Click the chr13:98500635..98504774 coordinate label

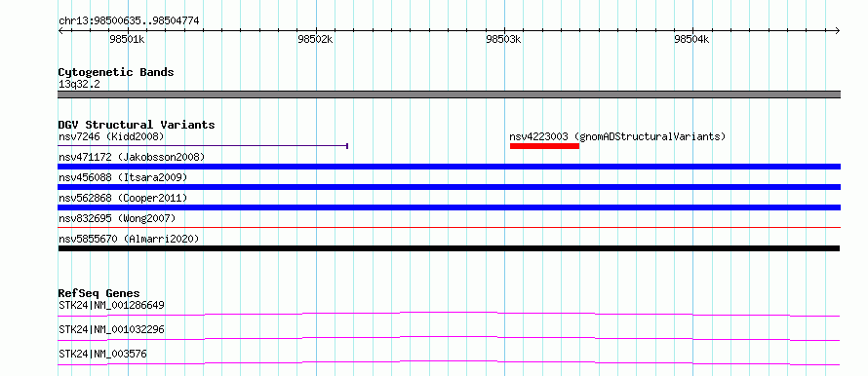129,21
